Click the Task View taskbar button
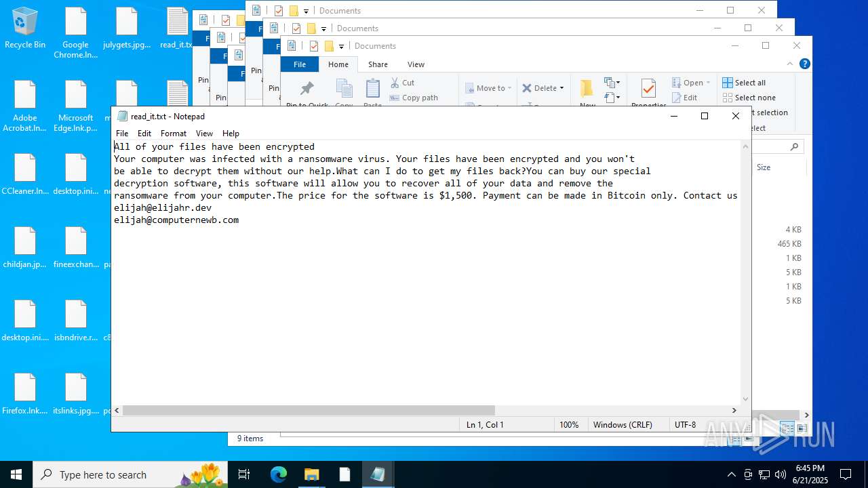Viewport: 868px width, 488px height. point(245,474)
